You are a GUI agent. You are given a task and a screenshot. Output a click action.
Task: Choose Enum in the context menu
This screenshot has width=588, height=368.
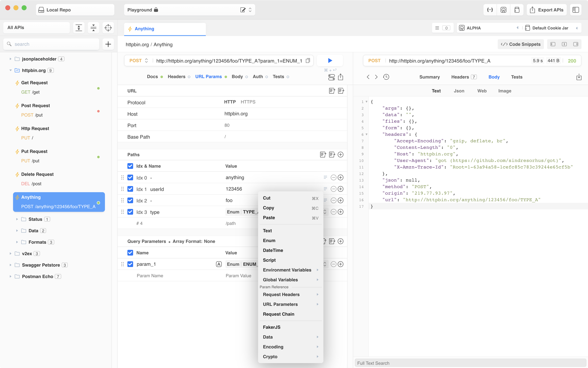pyautogui.click(x=291, y=240)
